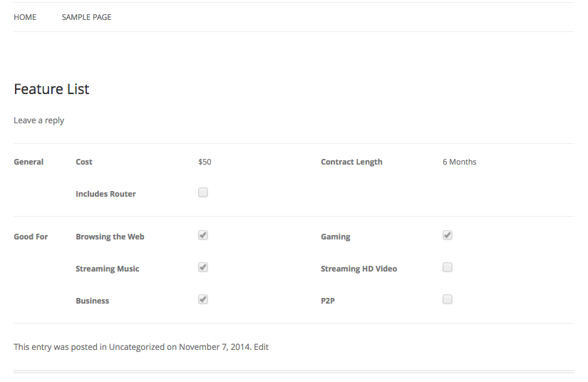Image resolution: width=588 pixels, height=382 pixels.
Task: Toggle the Browsing the Web checkbox
Action: (203, 235)
